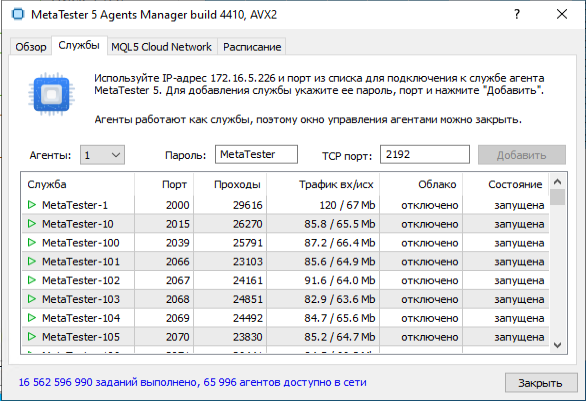Open the MQL5 Cloud Network tab
Viewport: 586px width, 401px height.
coord(161,47)
